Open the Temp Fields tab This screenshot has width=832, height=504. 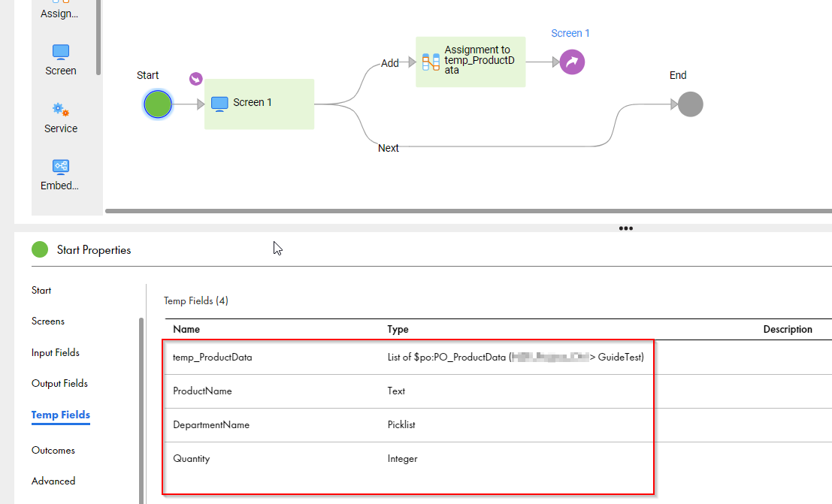tap(60, 415)
